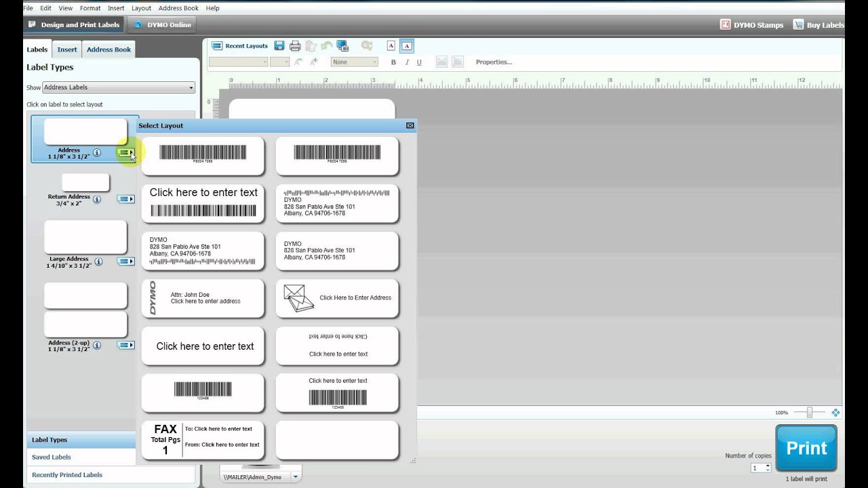Switch to the Insert tab

coord(67,49)
